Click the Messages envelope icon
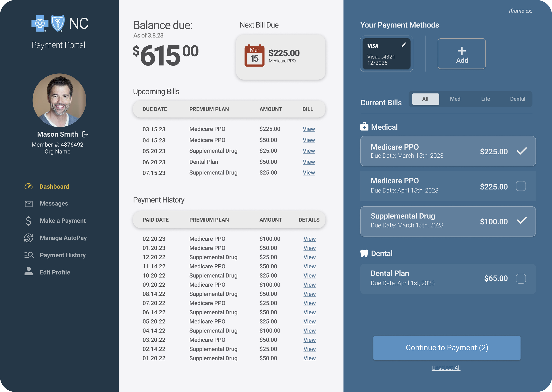Viewport: 552px width, 392px height. tap(28, 204)
